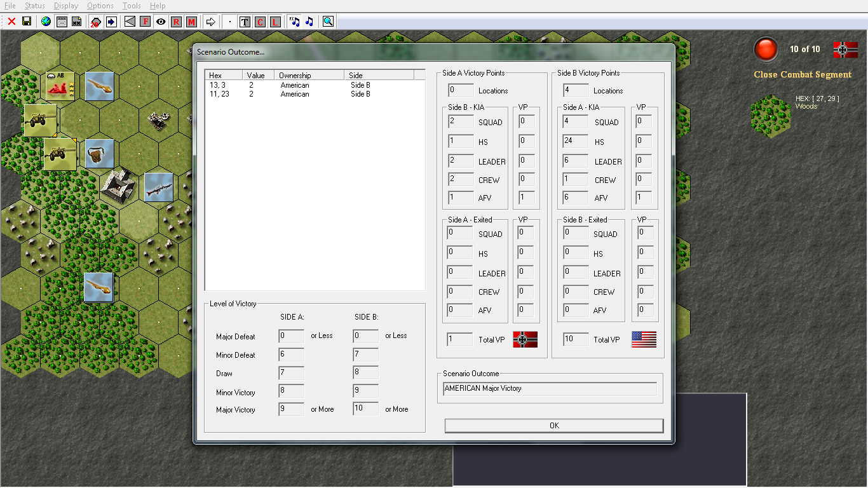Open the Options menu
This screenshot has width=868, height=488.
tap(100, 6)
